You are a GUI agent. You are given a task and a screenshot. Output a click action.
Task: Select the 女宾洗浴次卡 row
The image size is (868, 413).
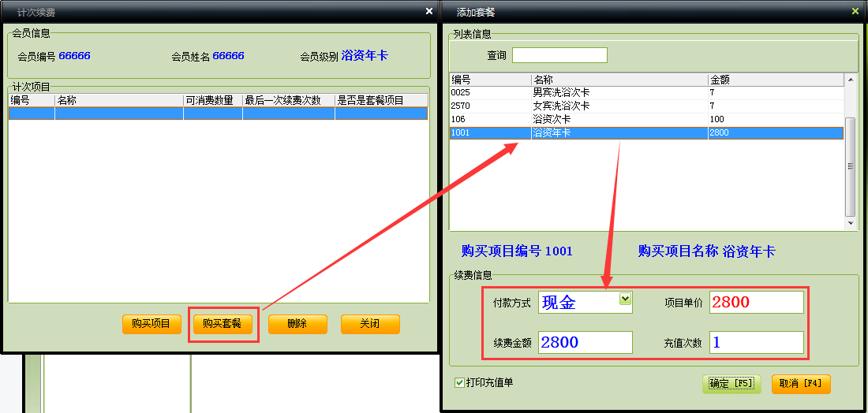coord(646,106)
